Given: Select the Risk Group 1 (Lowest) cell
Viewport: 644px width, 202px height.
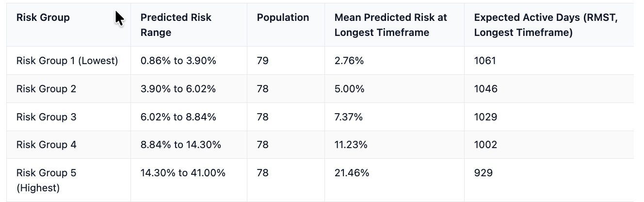Looking at the screenshot, I should click(67, 61).
